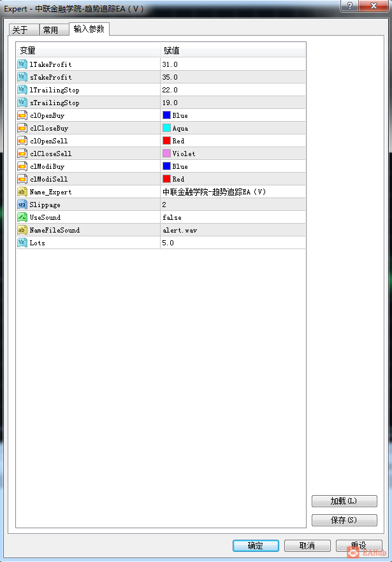
Task: Pick the Red swatch for clModiSell
Action: coord(166,179)
